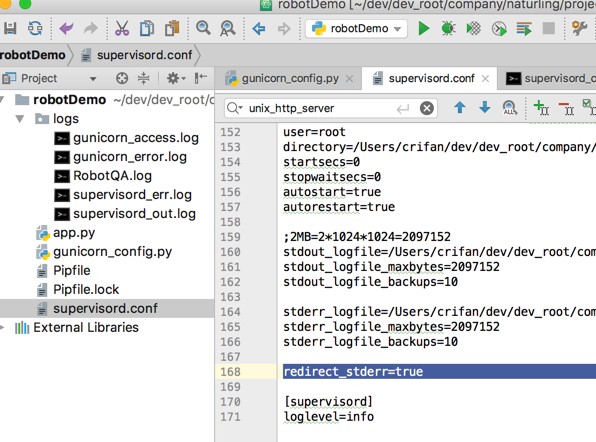Run robotDemo with the green play icon
The height and width of the screenshot is (442, 596).
pyautogui.click(x=423, y=29)
